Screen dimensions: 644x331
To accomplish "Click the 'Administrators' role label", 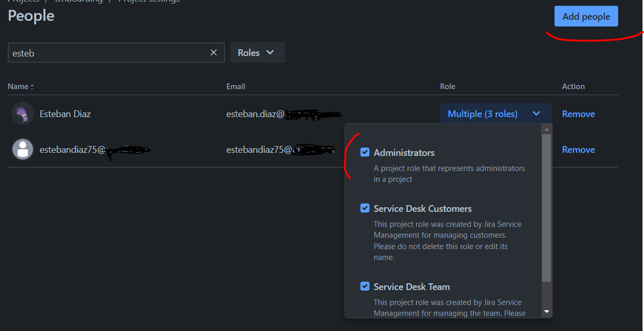I will pyautogui.click(x=404, y=152).
